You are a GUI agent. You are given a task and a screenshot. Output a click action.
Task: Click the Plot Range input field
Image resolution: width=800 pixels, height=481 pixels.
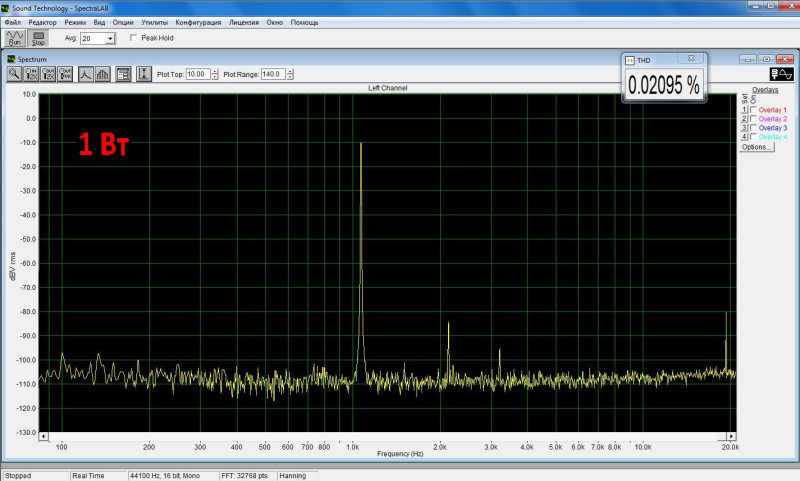tap(273, 74)
